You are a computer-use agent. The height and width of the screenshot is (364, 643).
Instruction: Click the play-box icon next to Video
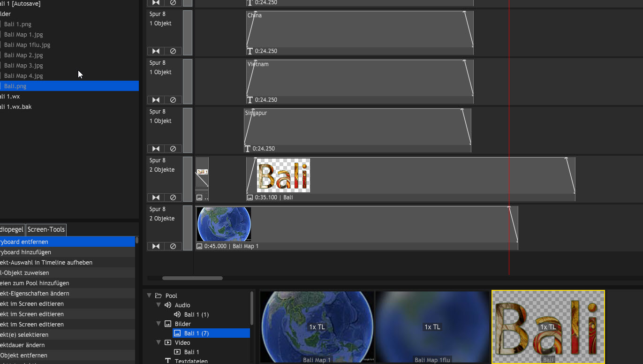pos(168,342)
